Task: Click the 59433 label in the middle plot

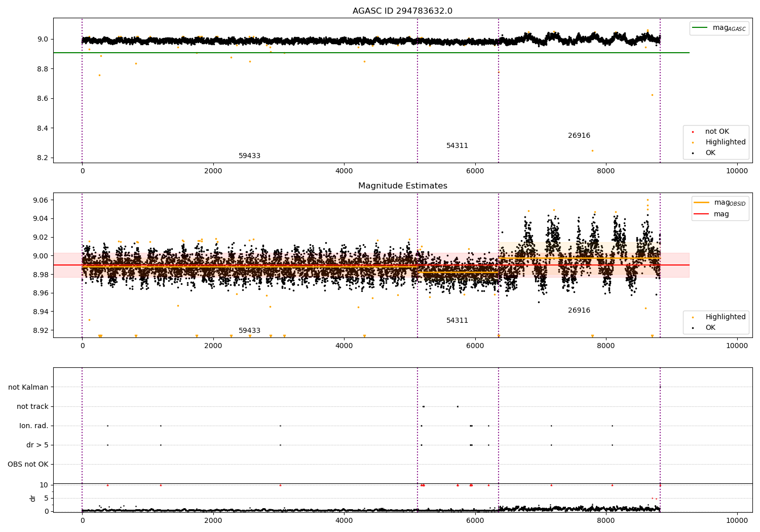Action: click(249, 331)
